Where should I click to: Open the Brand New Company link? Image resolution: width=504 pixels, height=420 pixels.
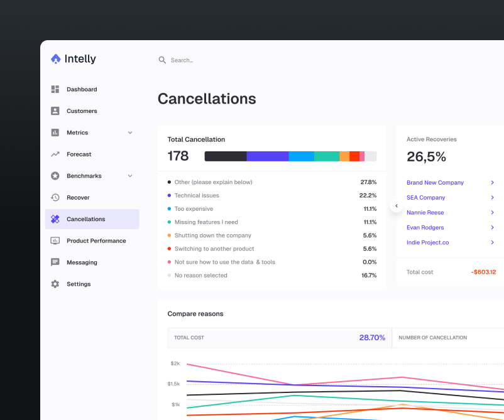coord(435,183)
